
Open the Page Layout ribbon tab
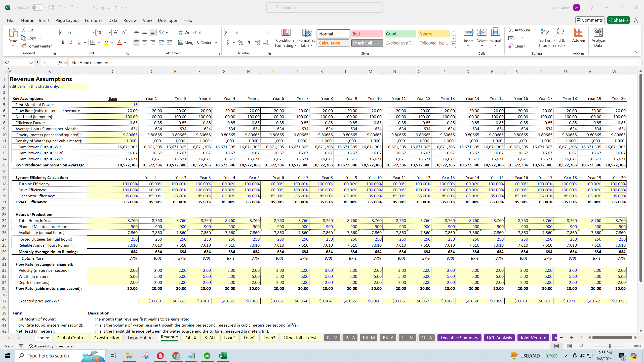[x=67, y=20]
